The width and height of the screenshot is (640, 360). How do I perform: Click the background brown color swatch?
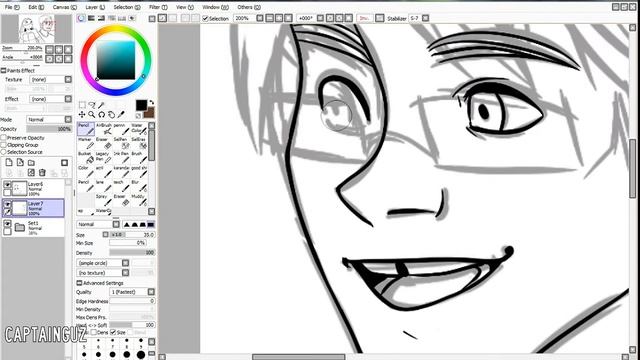[150, 112]
